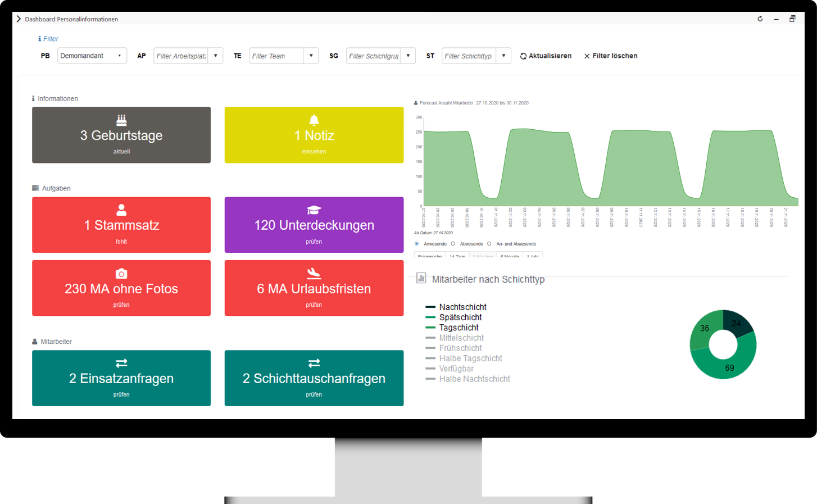Click the swap arrows icon on Einsatzanfragen tile
817x504 pixels.
121,363
